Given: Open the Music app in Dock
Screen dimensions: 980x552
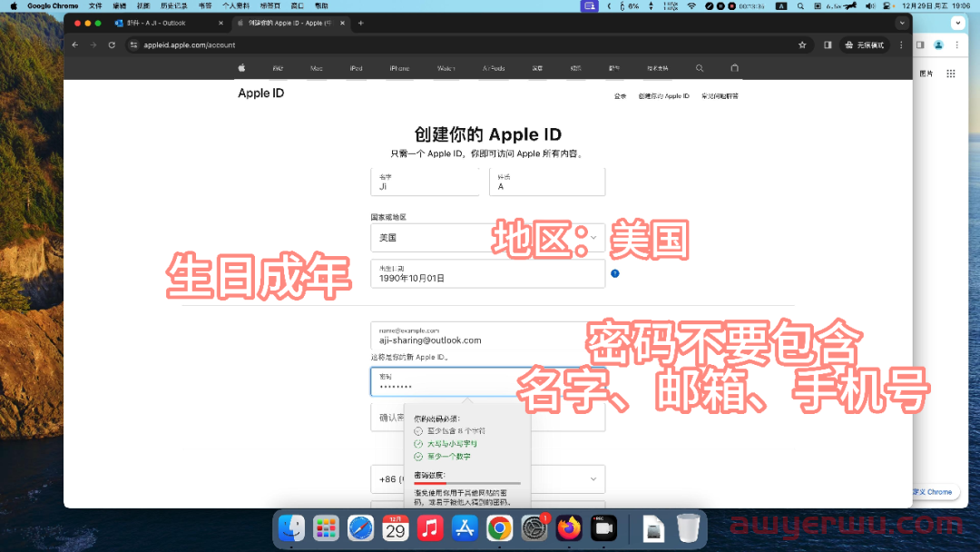Looking at the screenshot, I should pos(430,528).
